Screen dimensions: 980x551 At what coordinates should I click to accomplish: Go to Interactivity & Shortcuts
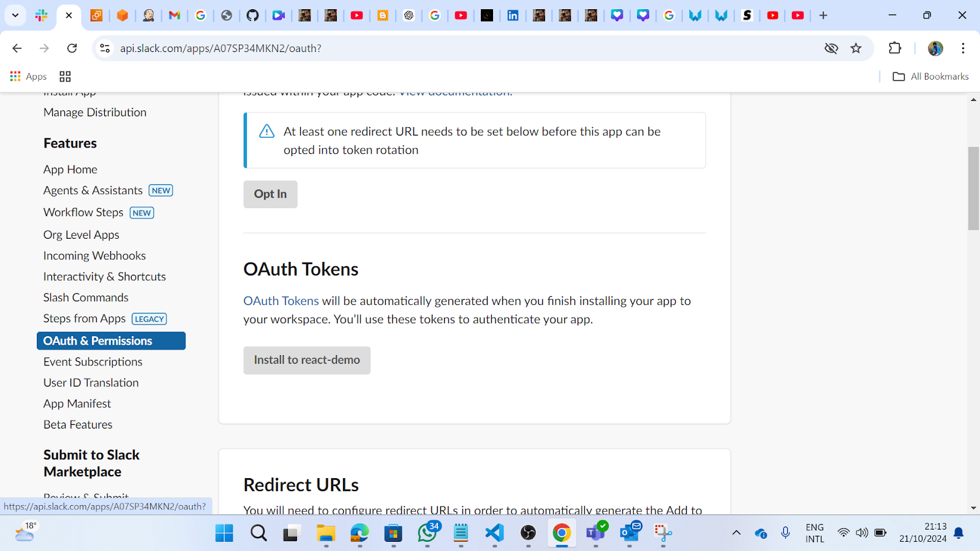tap(105, 276)
